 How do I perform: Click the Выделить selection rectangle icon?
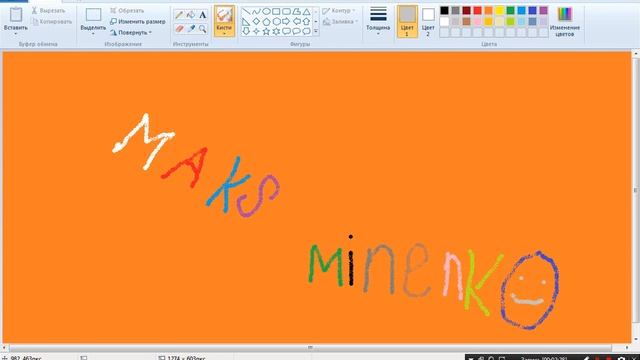(93, 15)
